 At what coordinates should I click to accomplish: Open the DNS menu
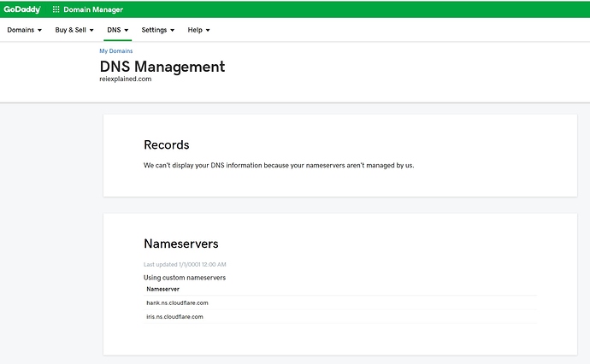tap(118, 30)
